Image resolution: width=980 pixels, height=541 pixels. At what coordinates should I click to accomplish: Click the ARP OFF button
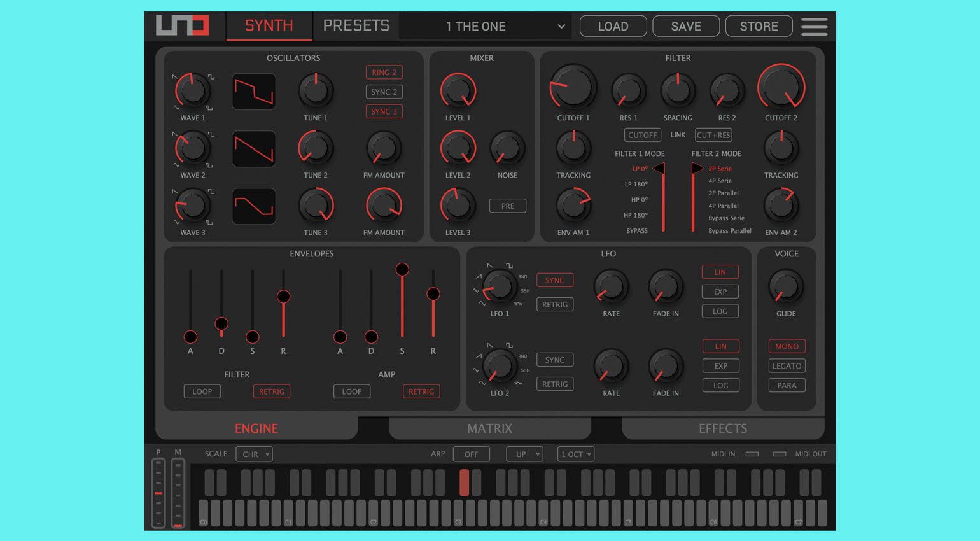point(472,454)
